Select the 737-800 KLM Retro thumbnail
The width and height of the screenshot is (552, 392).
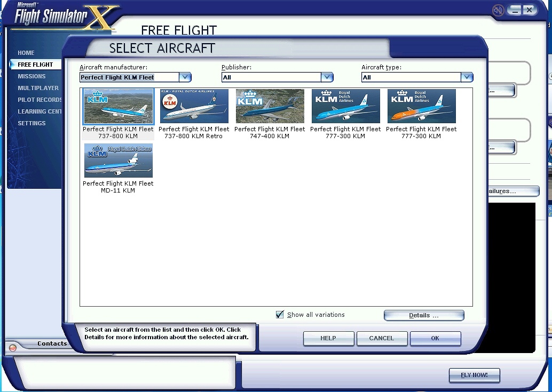point(194,106)
